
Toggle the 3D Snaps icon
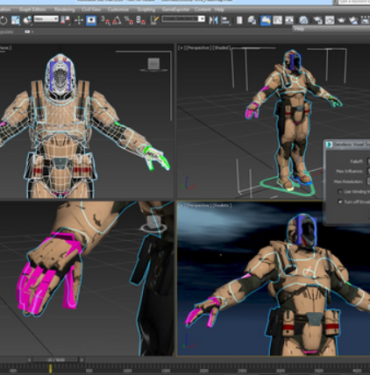[105, 21]
